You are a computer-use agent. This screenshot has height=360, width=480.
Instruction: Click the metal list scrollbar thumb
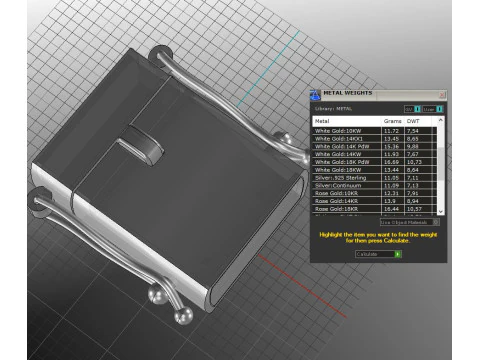coord(441,163)
